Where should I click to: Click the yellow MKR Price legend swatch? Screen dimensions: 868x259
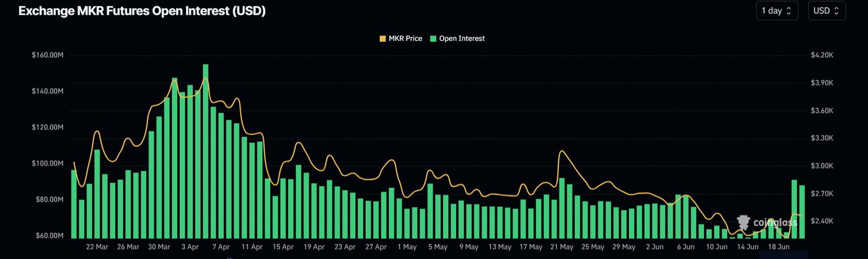[x=383, y=38]
